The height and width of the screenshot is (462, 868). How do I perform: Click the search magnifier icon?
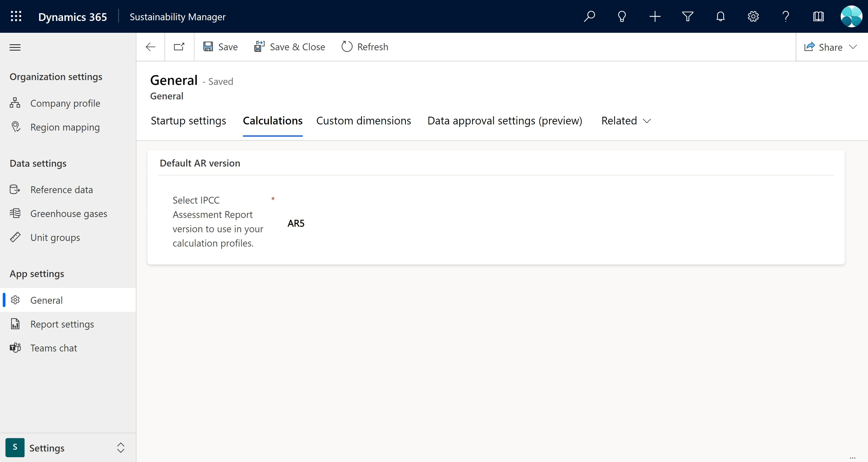[x=589, y=16]
